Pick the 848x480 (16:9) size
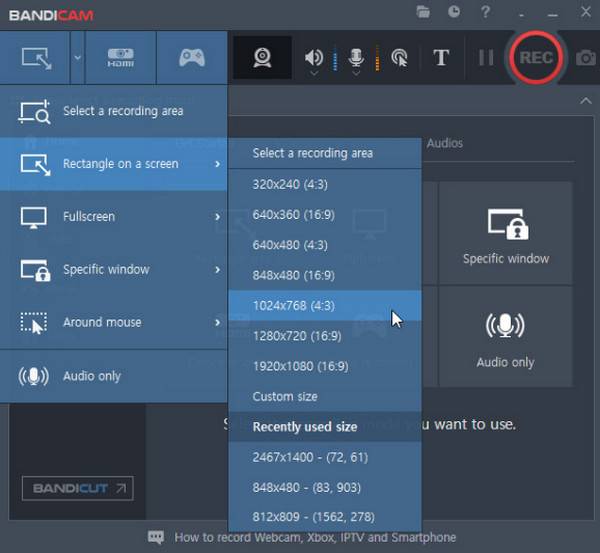 [325, 275]
